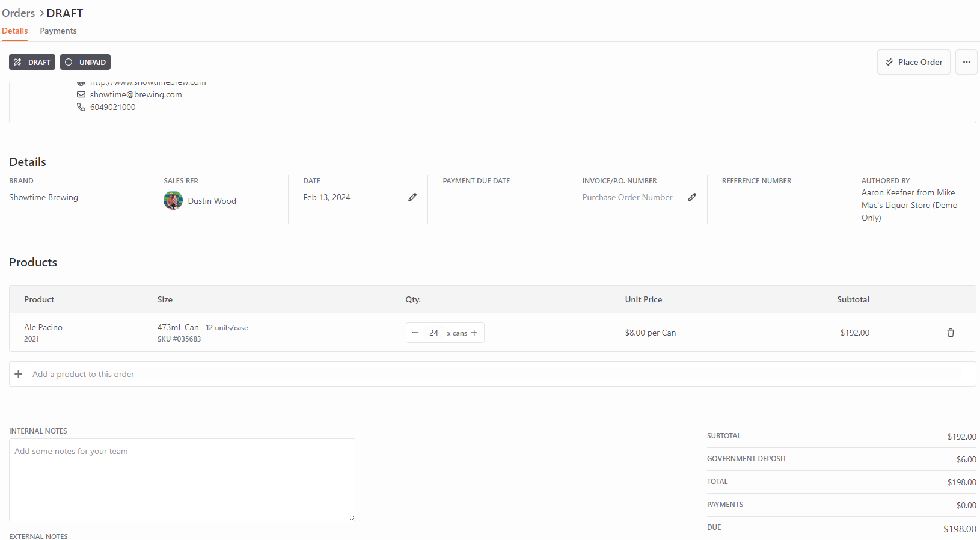Click the Orders breadcrumb link
980x540 pixels.
click(x=19, y=13)
